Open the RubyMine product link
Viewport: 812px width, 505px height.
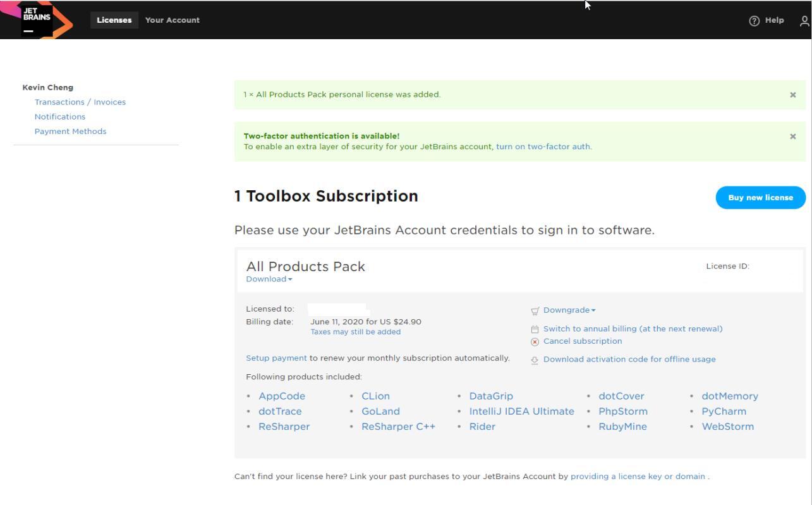point(623,427)
